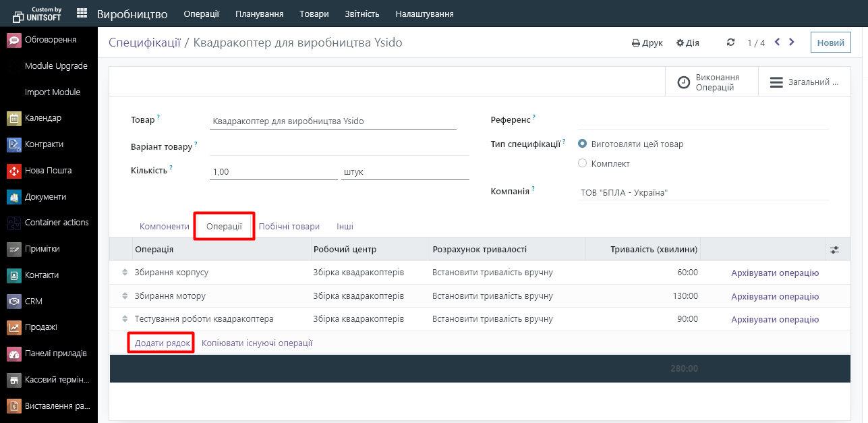Switch to the Компоненти tab

click(x=165, y=227)
